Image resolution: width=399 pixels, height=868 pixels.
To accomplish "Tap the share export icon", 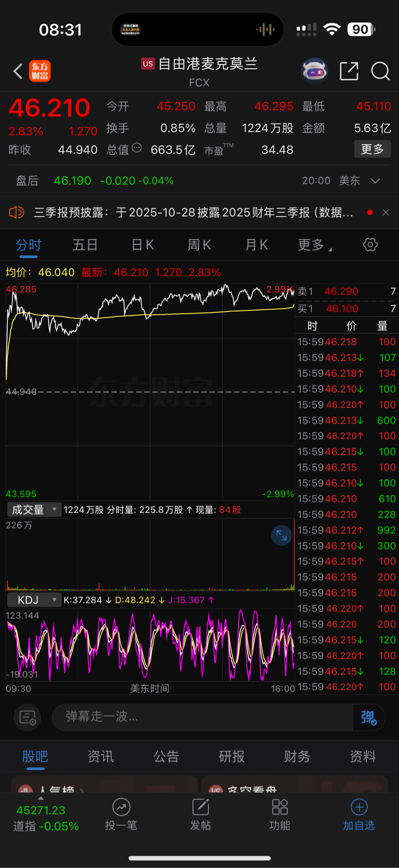I will coord(349,71).
